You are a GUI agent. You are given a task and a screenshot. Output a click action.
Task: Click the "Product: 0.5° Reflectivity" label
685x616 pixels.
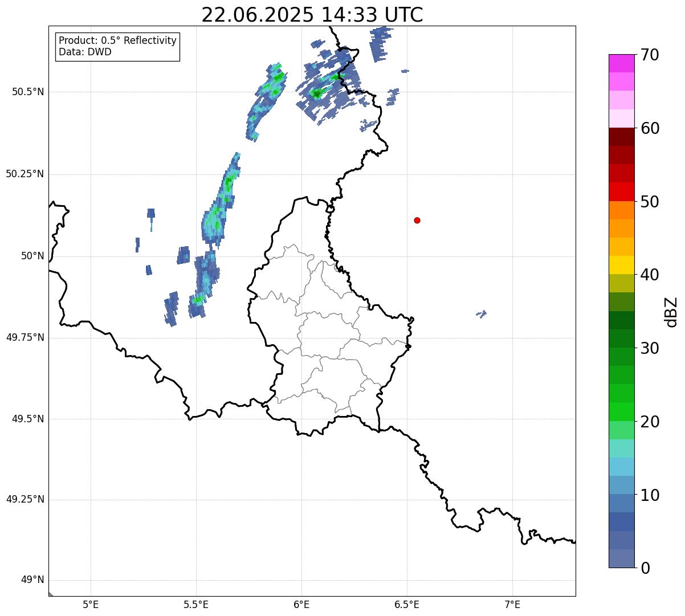pyautogui.click(x=117, y=41)
